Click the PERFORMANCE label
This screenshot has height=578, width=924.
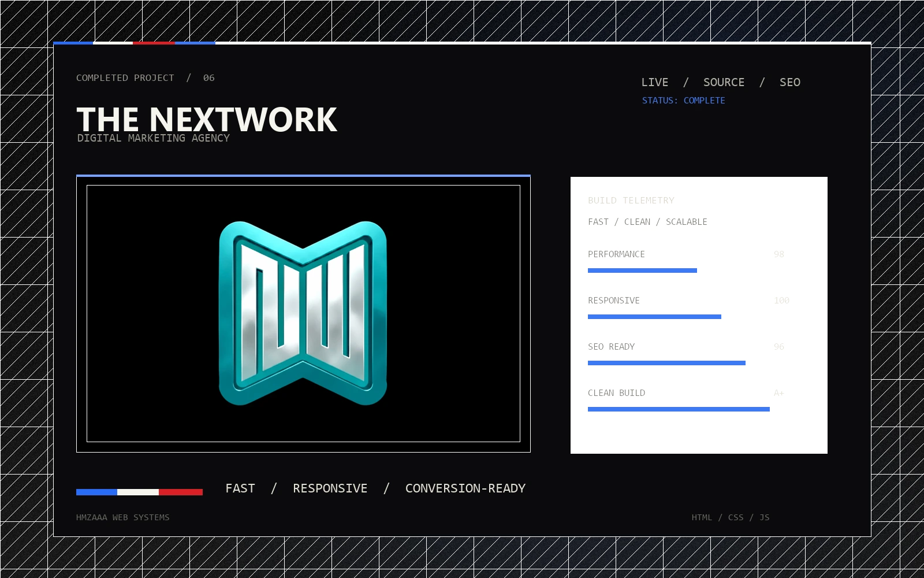[616, 254]
